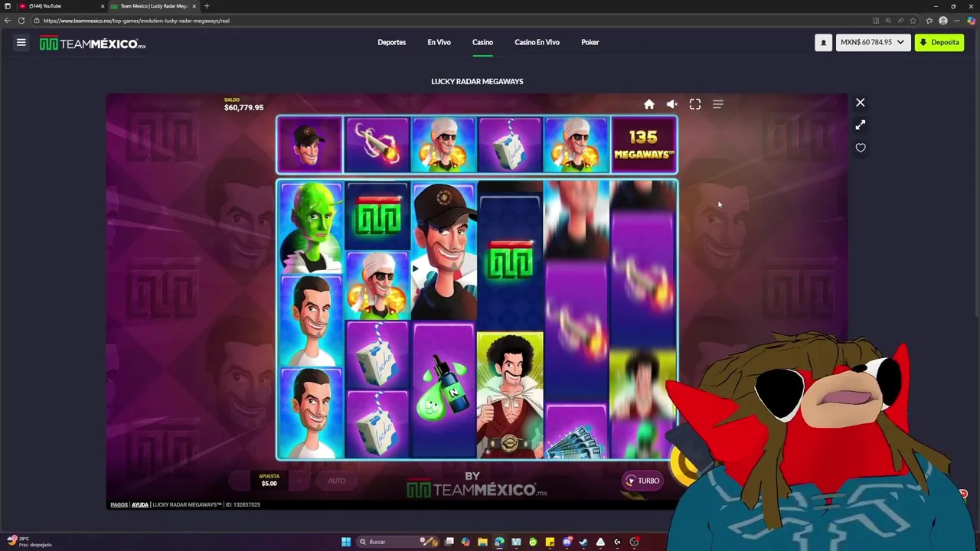This screenshot has height=551, width=980.
Task: Select the Team Mexico Lucky Radar tab
Action: click(x=153, y=6)
